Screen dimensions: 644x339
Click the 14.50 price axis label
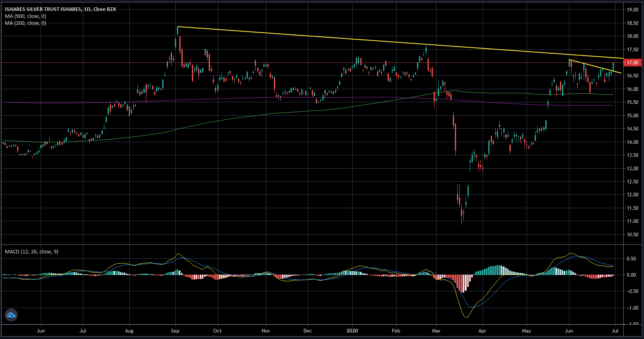[633, 129]
